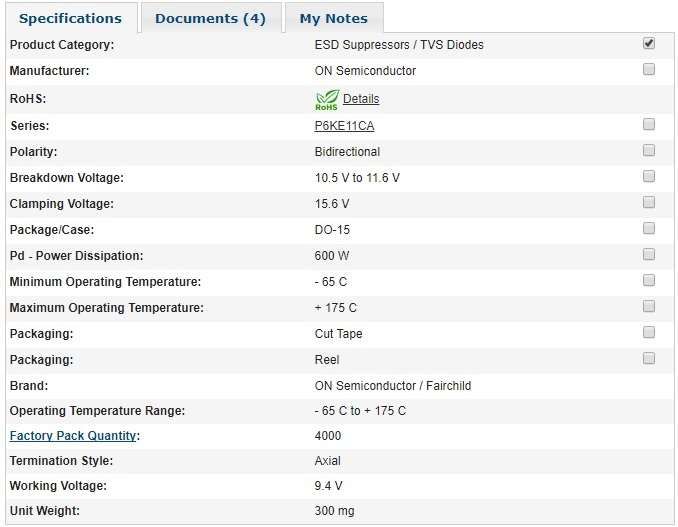This screenshot has width=678, height=527.
Task: Select the Breakdown Voltage checkbox
Action: click(x=649, y=176)
